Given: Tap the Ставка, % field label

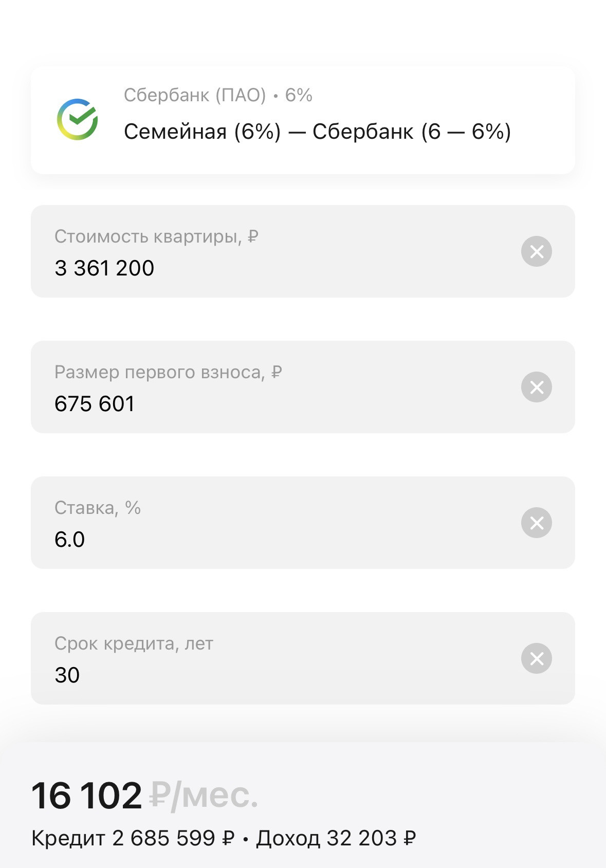Looking at the screenshot, I should tap(98, 508).
